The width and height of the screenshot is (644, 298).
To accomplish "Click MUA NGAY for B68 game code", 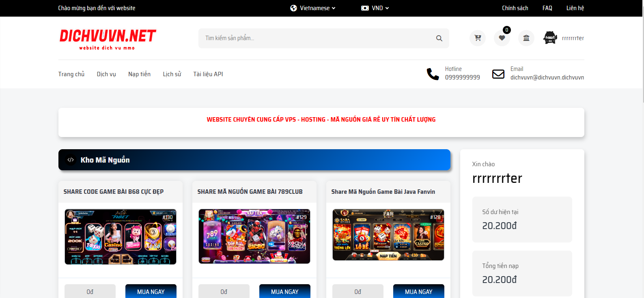I will [151, 292].
